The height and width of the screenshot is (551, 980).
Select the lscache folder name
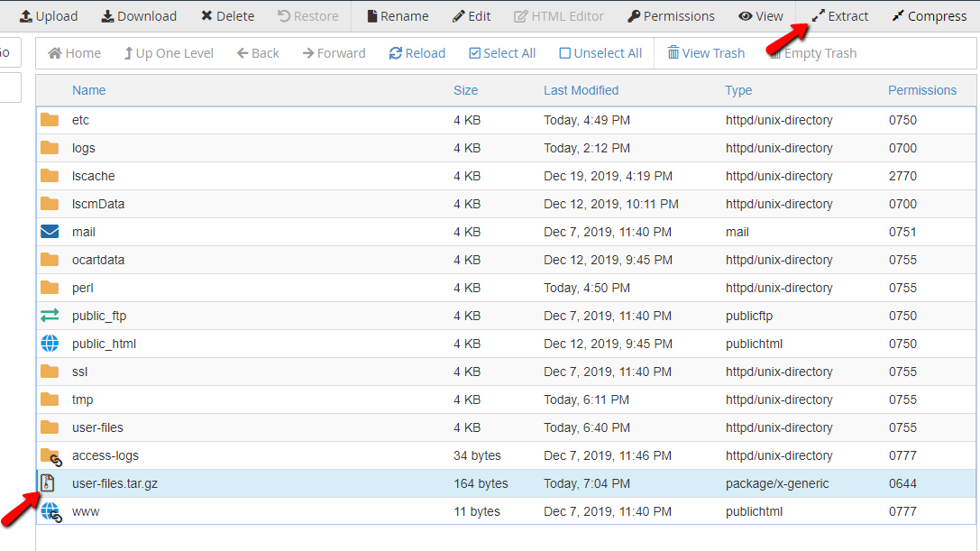(93, 176)
